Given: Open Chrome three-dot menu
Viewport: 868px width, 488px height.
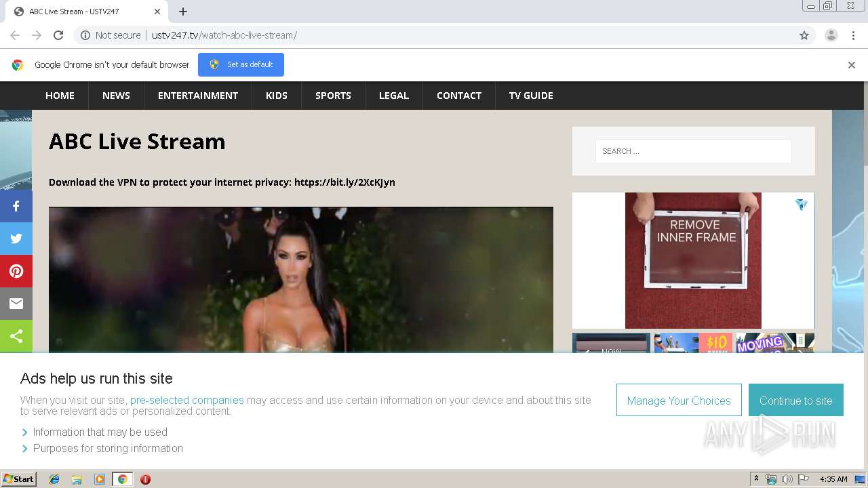Looking at the screenshot, I should pos(853,35).
